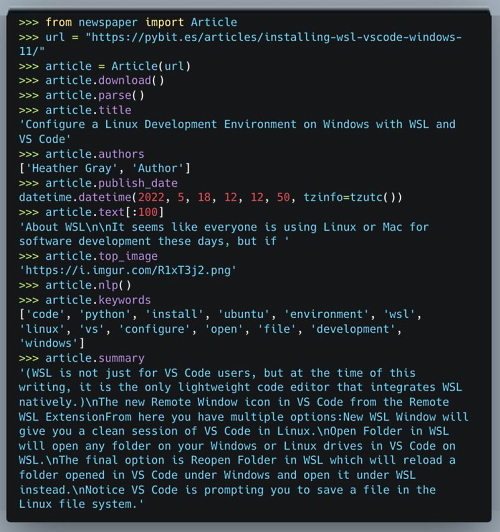Click the article.top_image prompt line

tap(88, 256)
